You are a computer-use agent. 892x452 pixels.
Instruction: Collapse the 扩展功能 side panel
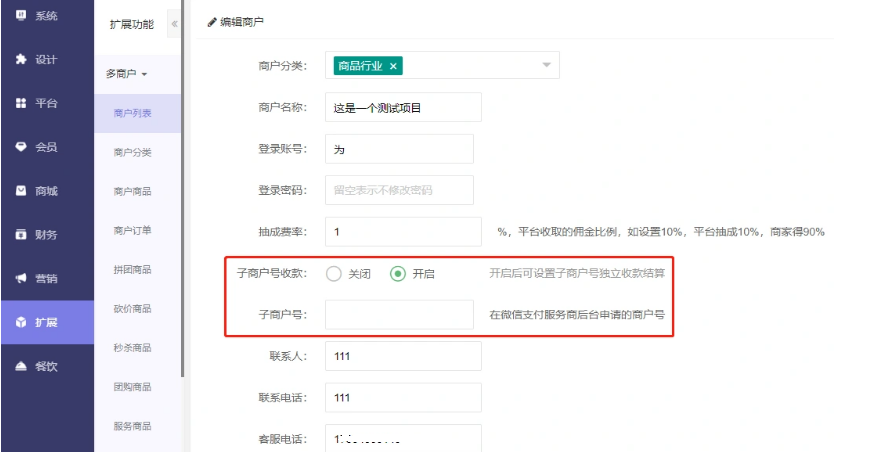[174, 23]
